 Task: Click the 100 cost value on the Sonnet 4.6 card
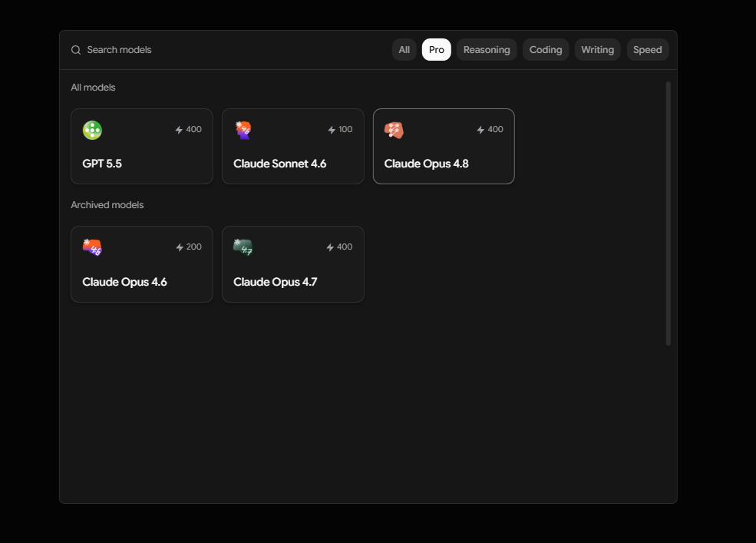click(345, 129)
